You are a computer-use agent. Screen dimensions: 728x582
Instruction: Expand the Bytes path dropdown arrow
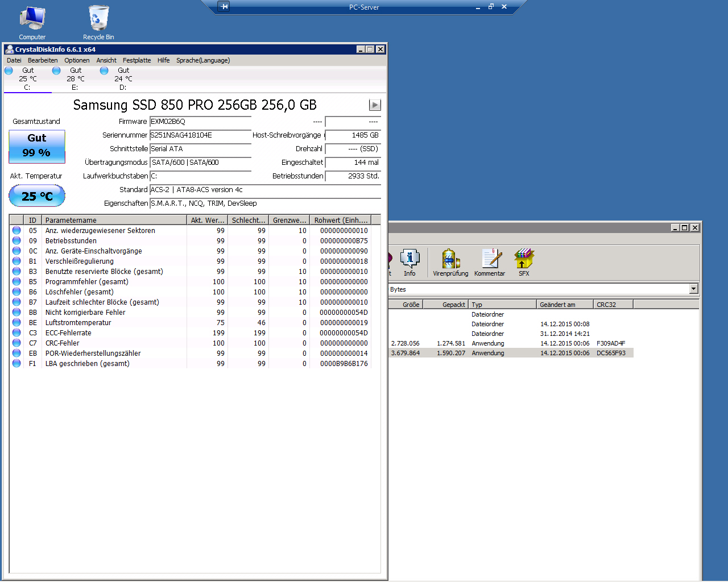click(x=693, y=289)
